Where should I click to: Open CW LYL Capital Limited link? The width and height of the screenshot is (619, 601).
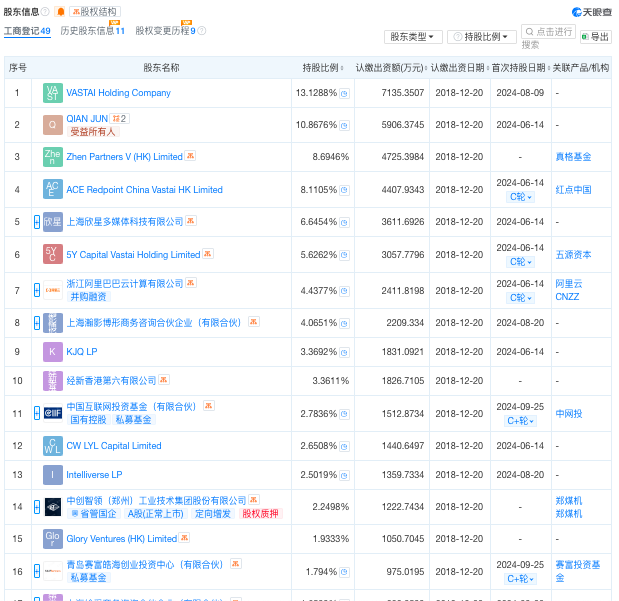(114, 446)
